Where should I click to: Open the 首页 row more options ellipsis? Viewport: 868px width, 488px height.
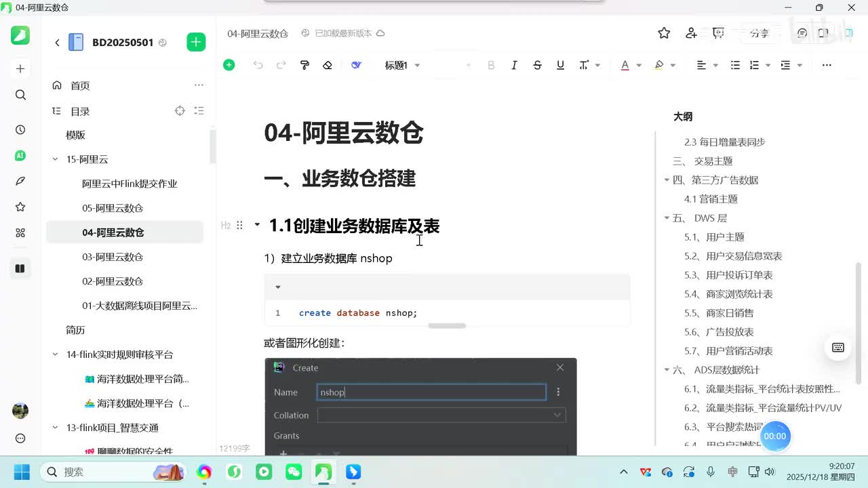pos(199,85)
